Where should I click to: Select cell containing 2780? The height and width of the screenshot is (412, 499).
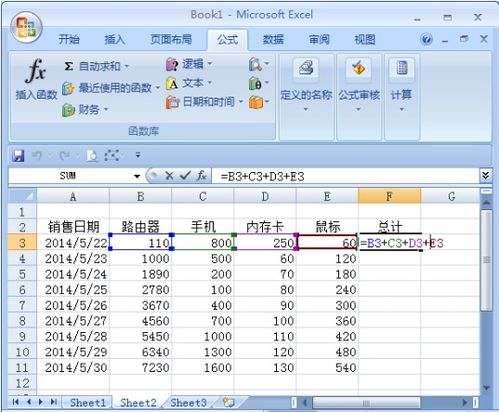(140, 290)
